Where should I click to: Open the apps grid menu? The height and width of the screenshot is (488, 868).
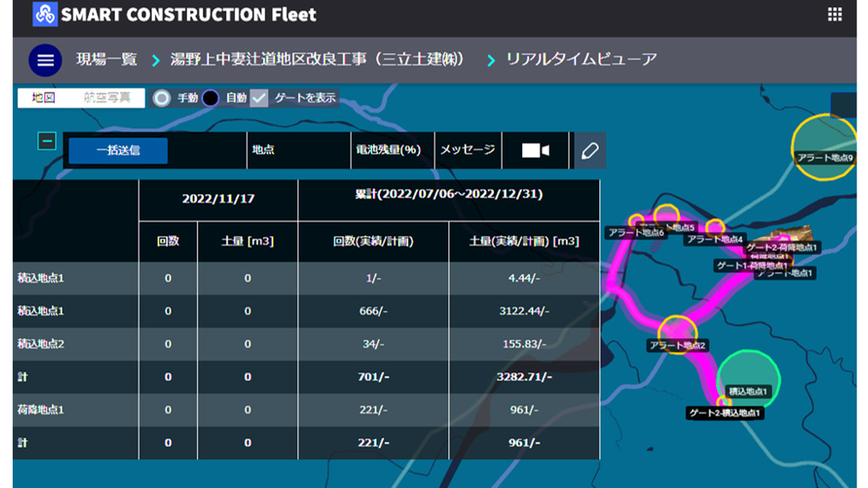pyautogui.click(x=834, y=14)
